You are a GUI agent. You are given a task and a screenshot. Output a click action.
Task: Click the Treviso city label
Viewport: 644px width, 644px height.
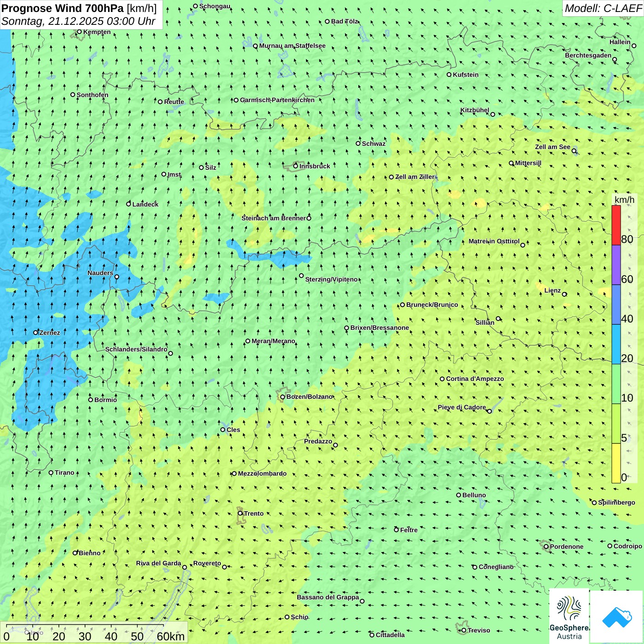[479, 630]
